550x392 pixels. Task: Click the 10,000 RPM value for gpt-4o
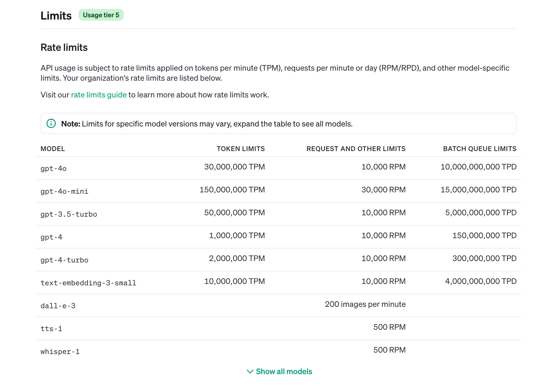coord(383,167)
